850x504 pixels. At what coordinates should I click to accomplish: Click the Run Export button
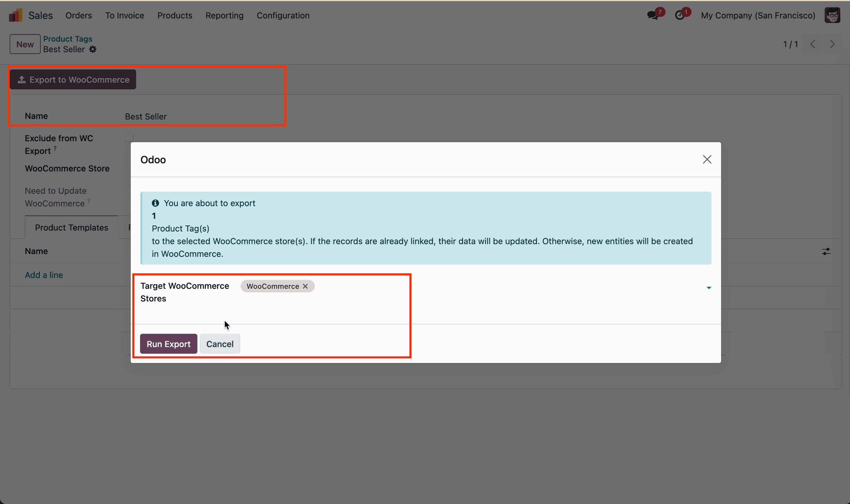click(169, 344)
